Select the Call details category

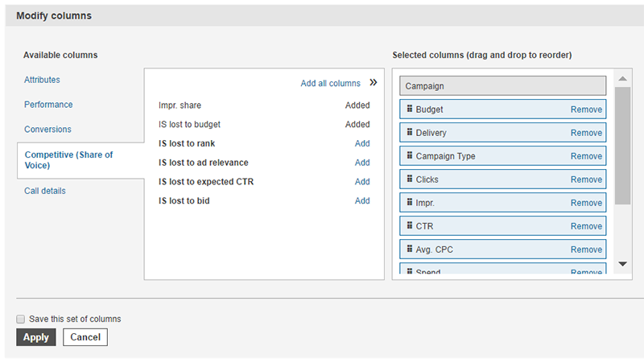click(45, 191)
